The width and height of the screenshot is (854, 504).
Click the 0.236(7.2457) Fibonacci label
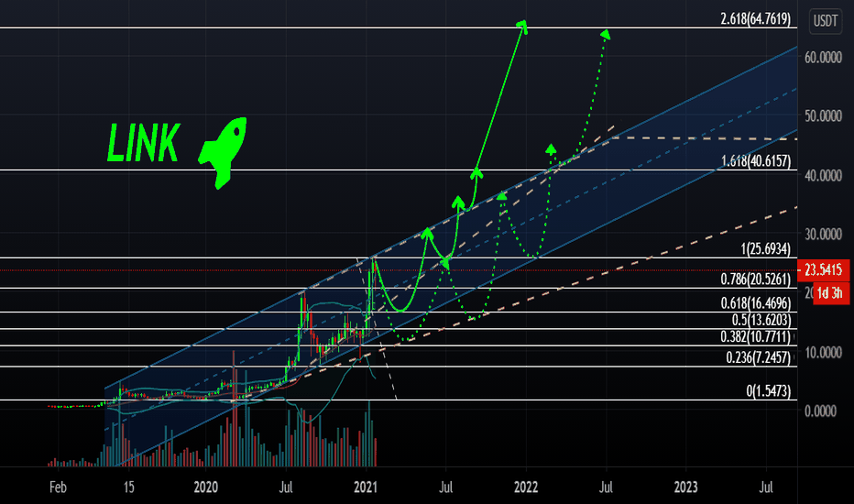point(758,357)
